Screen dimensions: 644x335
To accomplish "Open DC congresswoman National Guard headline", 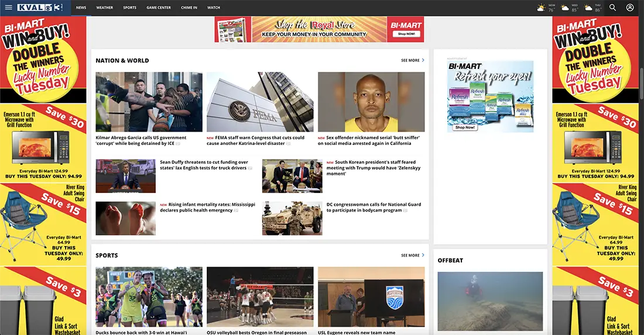I will [374, 207].
